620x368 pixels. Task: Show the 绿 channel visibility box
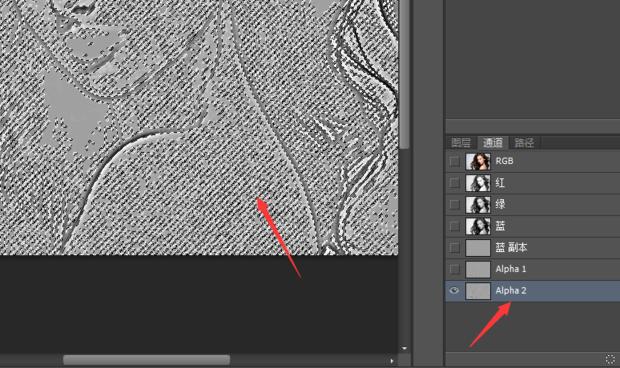pyautogui.click(x=455, y=204)
